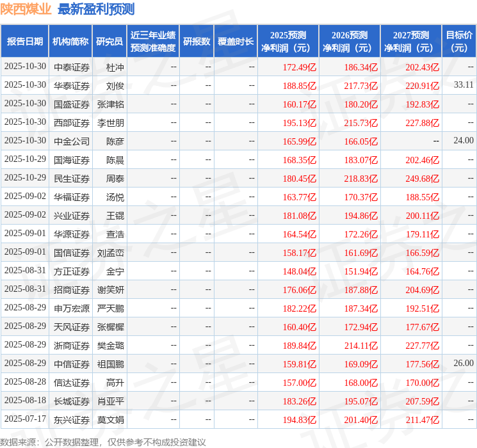This screenshot has width=477, height=448.
Task: Click 2026 forecast value 217.73亿
Action: pos(361,86)
